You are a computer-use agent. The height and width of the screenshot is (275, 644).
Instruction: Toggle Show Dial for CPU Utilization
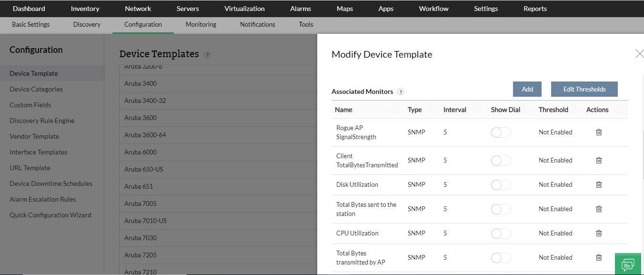pos(501,234)
